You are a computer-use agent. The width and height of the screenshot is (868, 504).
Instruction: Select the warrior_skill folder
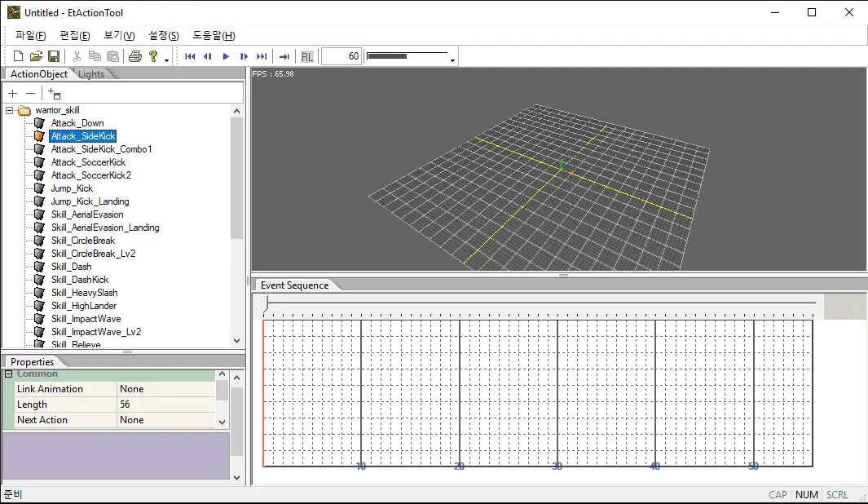[57, 110]
